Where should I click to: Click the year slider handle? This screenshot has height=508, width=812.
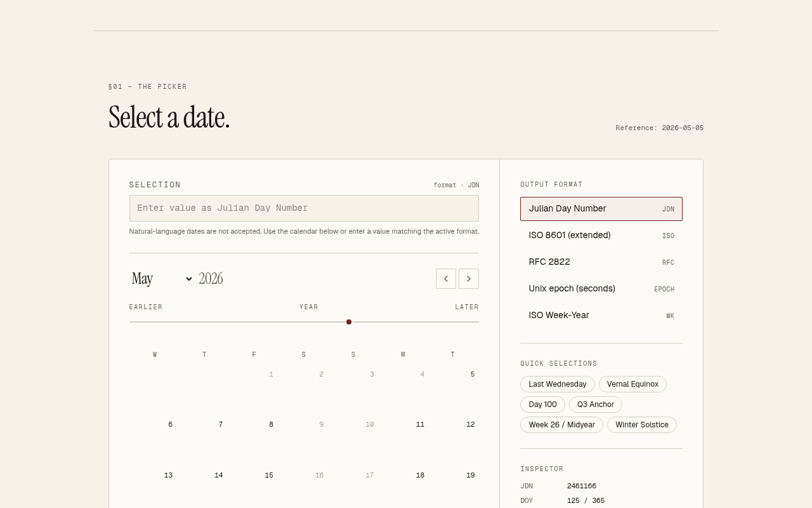click(349, 322)
